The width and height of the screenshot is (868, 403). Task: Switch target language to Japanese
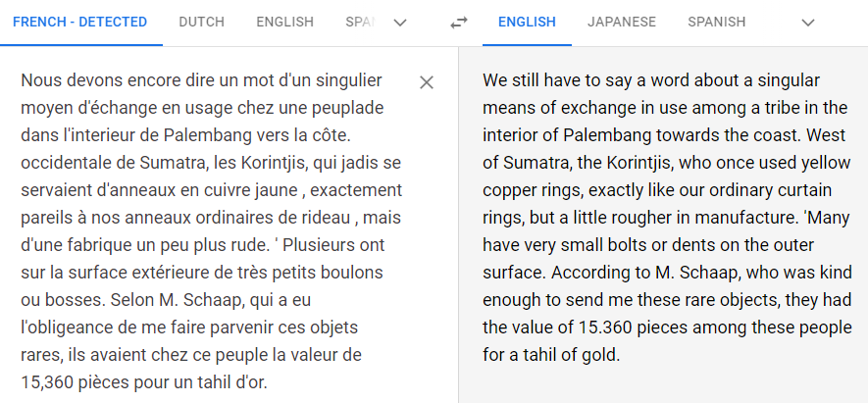[x=622, y=22]
